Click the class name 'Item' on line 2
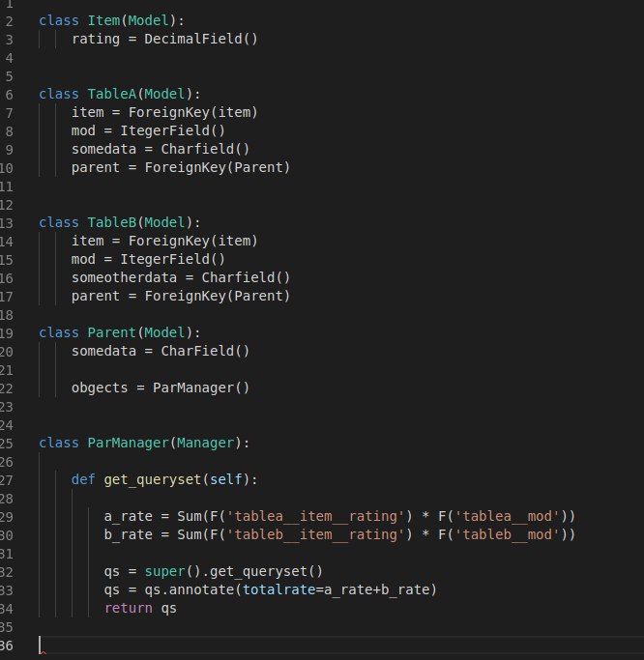Image resolution: width=644 pixels, height=660 pixels. [104, 20]
